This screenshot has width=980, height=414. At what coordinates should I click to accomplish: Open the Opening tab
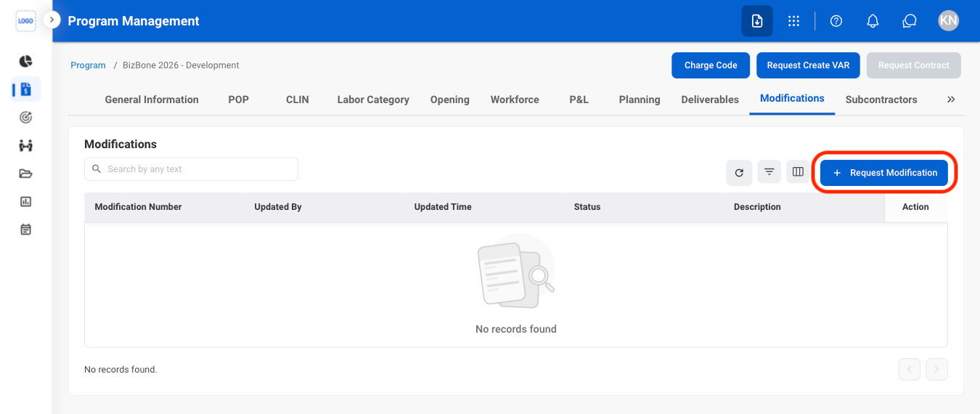(x=450, y=100)
